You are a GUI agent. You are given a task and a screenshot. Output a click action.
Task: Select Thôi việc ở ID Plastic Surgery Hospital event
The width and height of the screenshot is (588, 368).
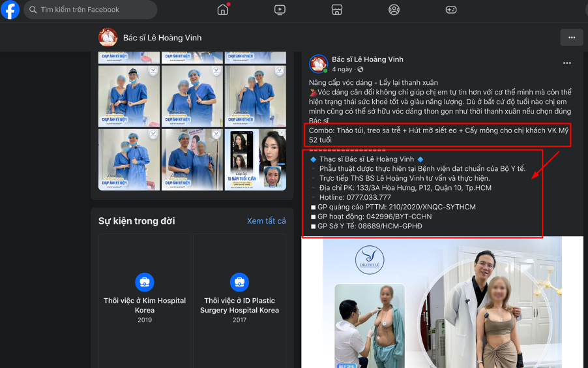(x=239, y=300)
